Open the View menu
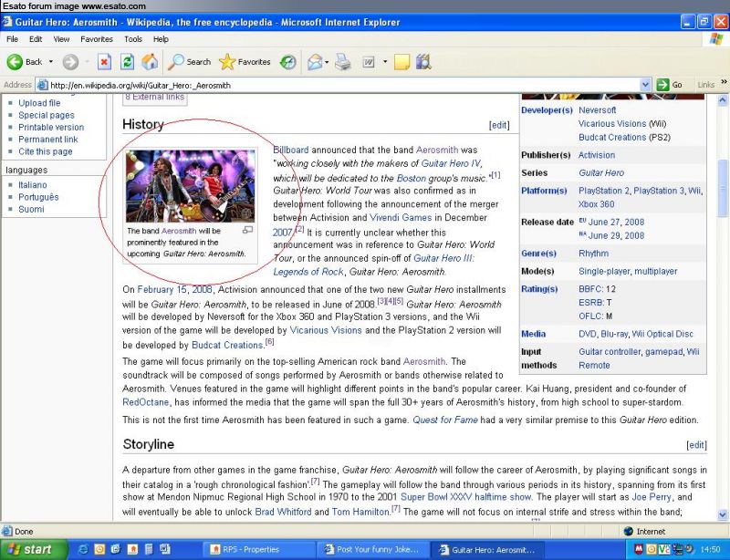Viewport: 730px width, 560px height. (61, 39)
